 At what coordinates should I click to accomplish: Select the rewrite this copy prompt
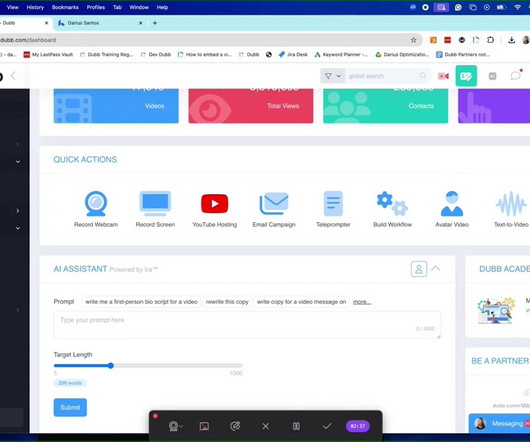(227, 302)
